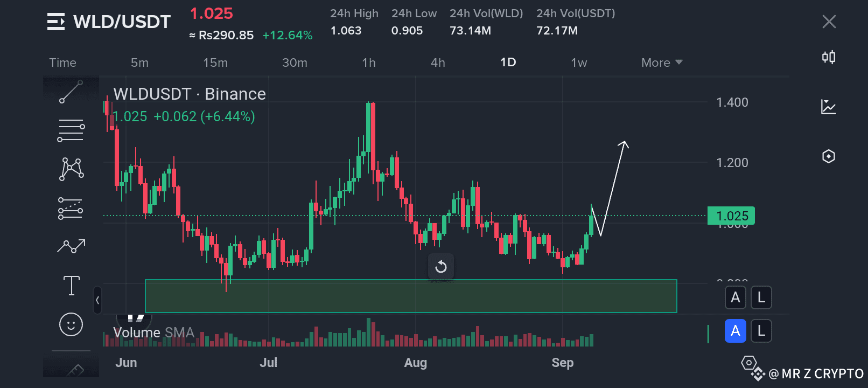Open WLD/USDT pair selector
Image resolution: width=868 pixels, height=388 pixels.
(x=122, y=22)
